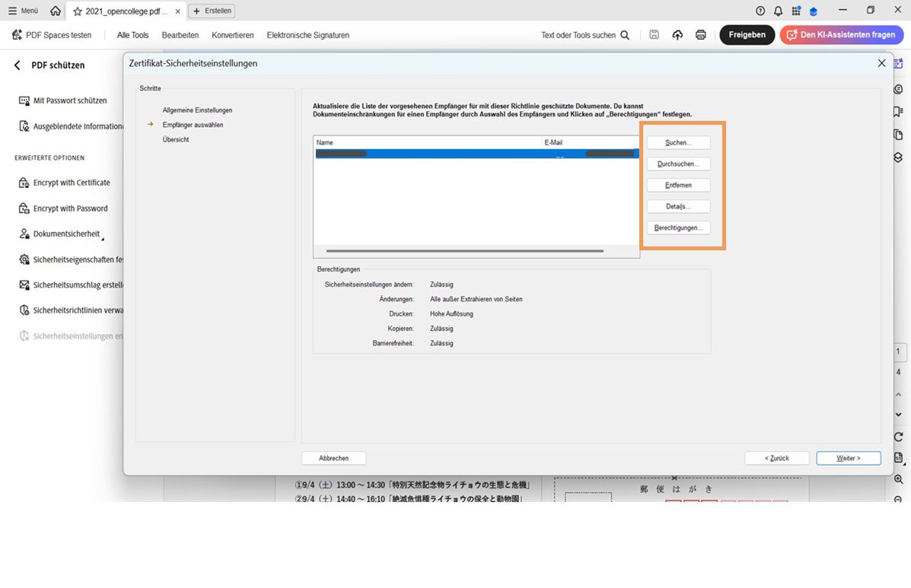Close the Zertifikat-Sicherheitseinstellungen dialog
This screenshot has height=588, width=911.
(881, 63)
